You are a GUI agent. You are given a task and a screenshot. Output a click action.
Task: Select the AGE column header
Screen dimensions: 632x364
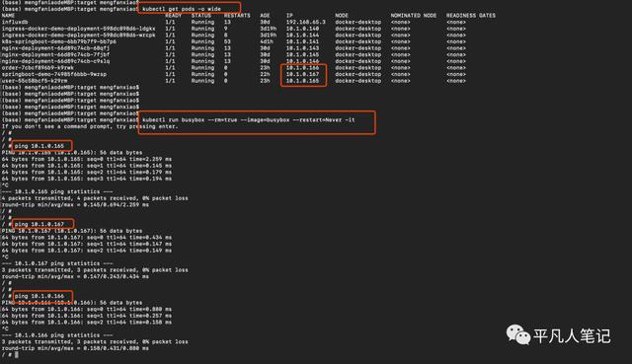point(265,16)
